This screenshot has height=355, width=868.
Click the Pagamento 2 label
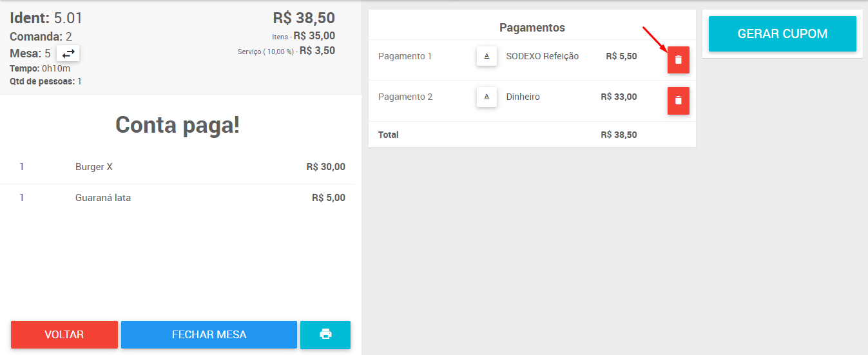(x=405, y=97)
